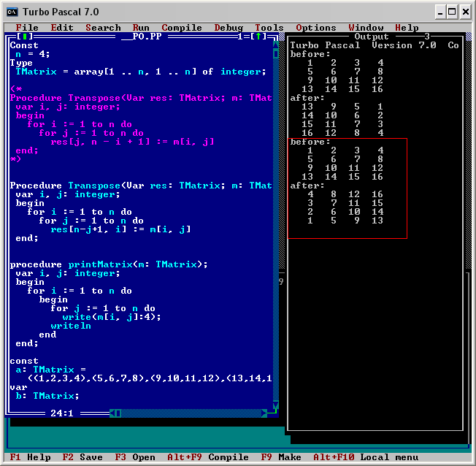Click F2 Save in the status bar
The image size is (476, 466).
pos(82,457)
